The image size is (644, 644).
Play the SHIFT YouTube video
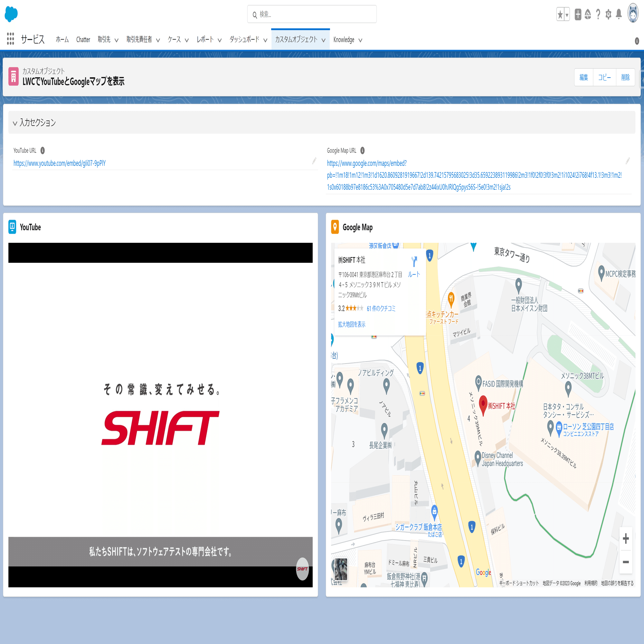pyautogui.click(x=160, y=415)
